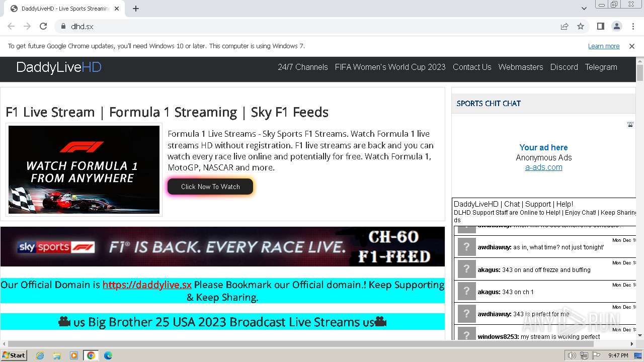Click the 9:47 PM system clock

pos(618,355)
